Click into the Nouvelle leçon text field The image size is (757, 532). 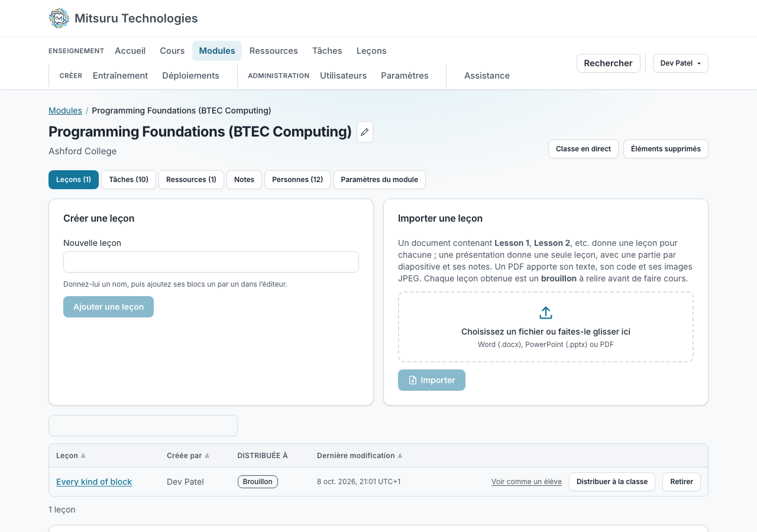tap(211, 262)
